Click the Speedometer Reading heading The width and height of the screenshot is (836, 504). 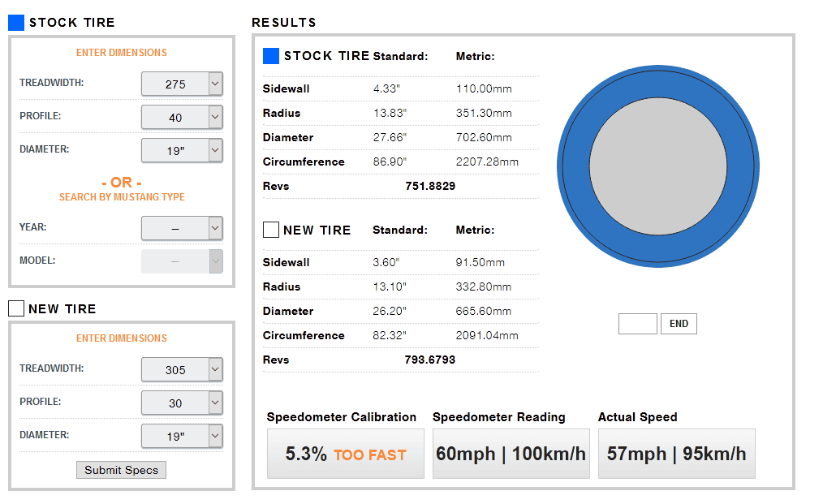[x=498, y=417]
